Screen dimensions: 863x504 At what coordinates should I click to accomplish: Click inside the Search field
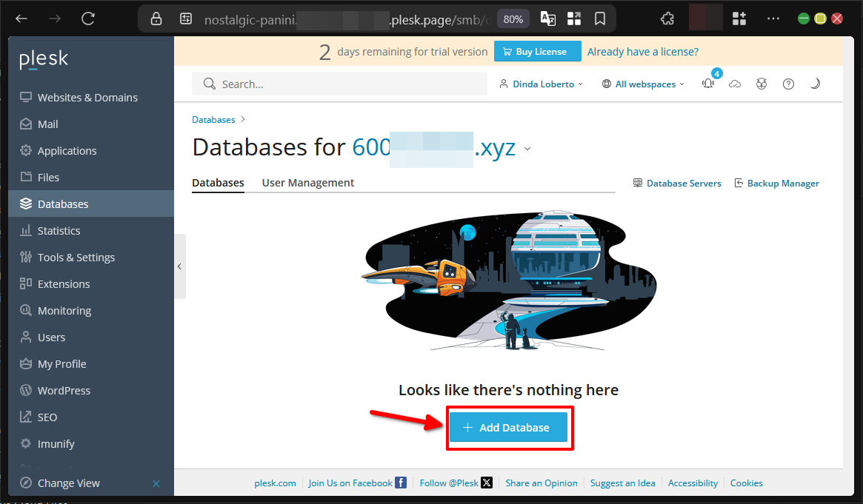[x=339, y=84]
